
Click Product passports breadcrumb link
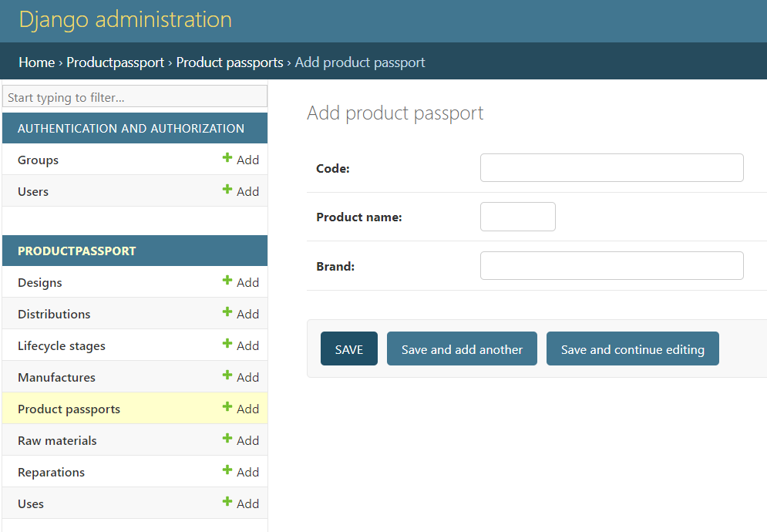click(x=230, y=62)
